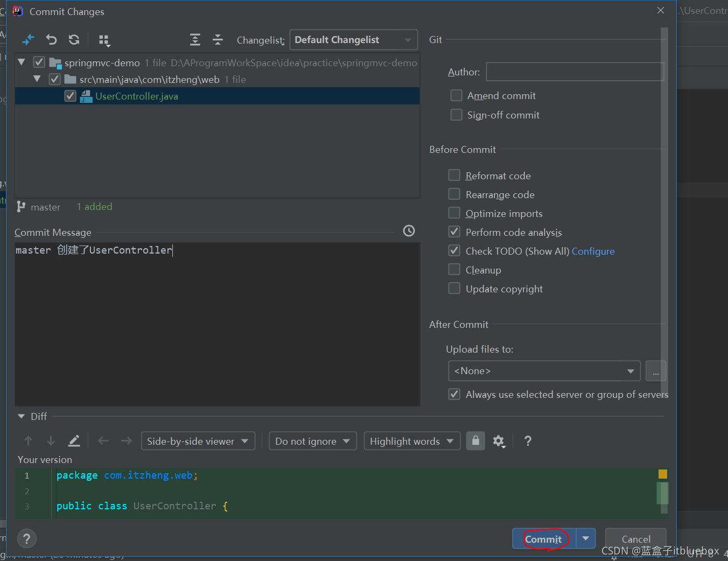
Task: Click the IntelliJ logo in title bar
Action: click(x=18, y=11)
